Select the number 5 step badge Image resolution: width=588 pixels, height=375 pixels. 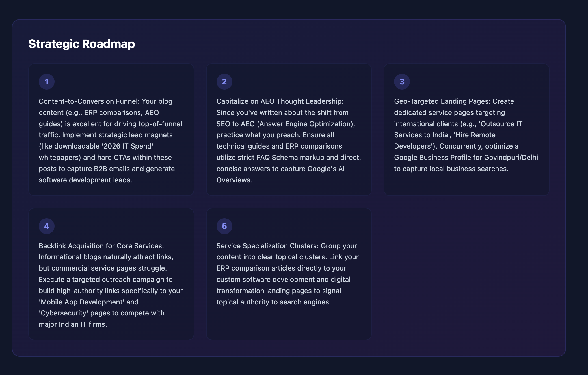(224, 226)
